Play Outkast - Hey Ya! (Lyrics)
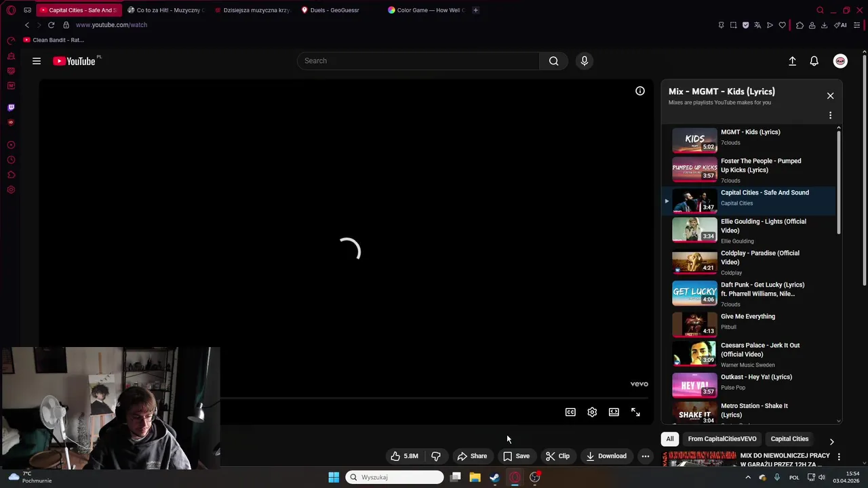 click(750, 384)
